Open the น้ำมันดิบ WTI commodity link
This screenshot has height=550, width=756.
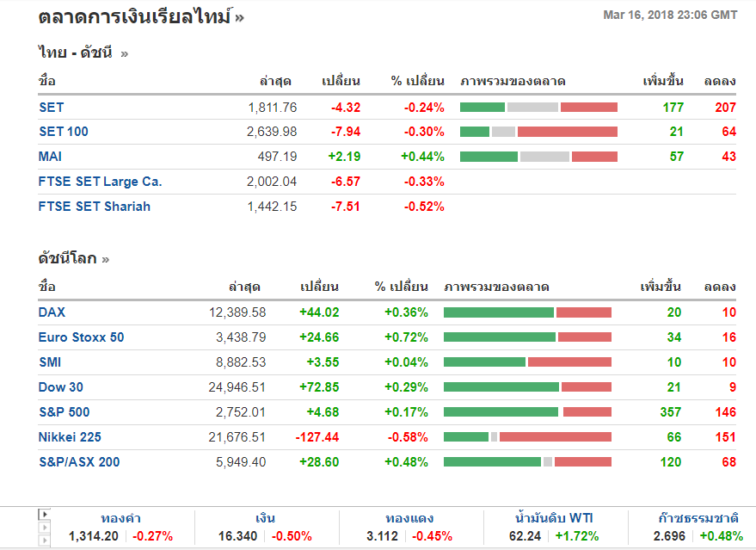coord(554,518)
